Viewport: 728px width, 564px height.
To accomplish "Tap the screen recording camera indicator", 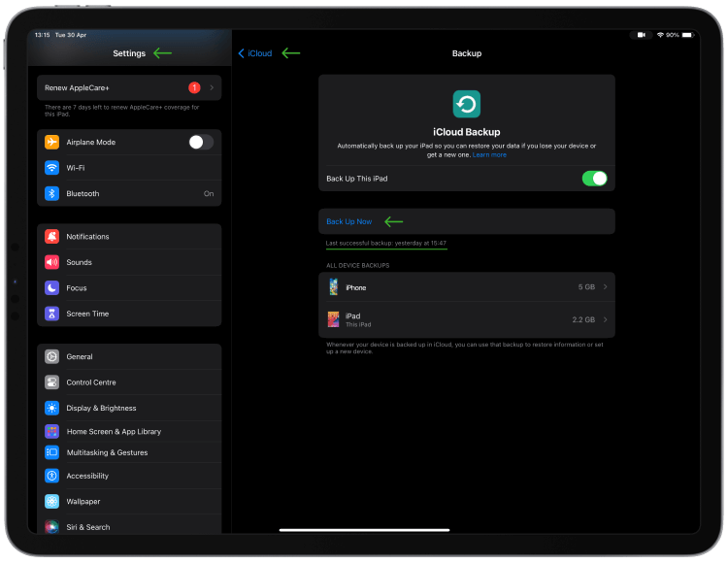I will 642,35.
